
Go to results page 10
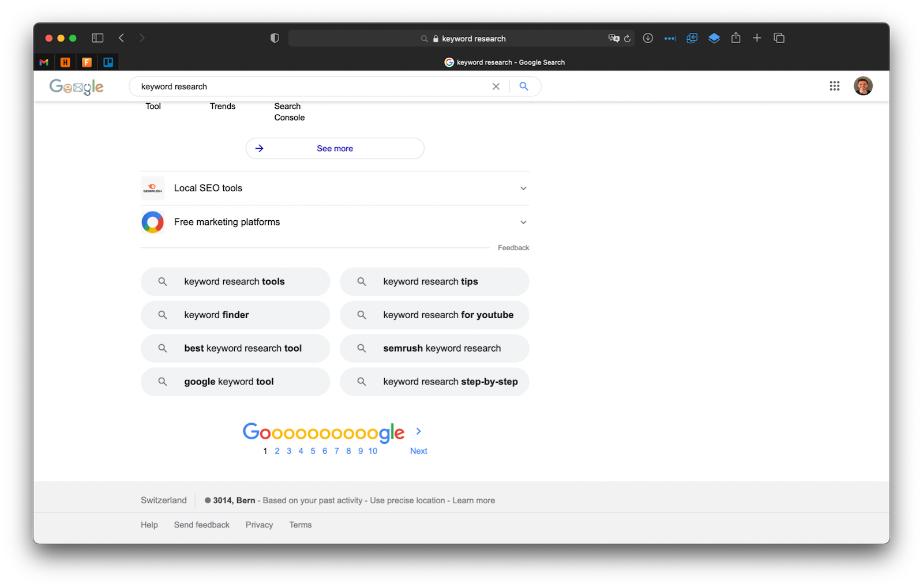pos(373,451)
